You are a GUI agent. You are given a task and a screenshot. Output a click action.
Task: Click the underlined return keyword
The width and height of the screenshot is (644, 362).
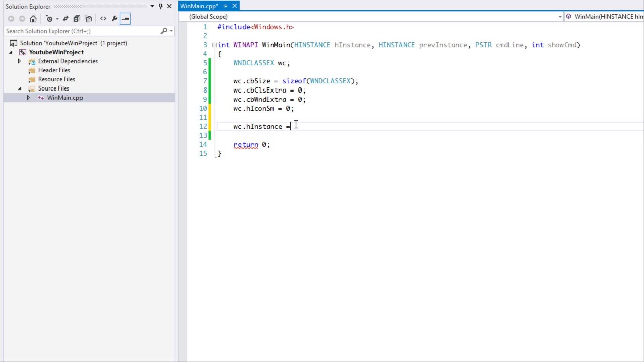pos(246,145)
